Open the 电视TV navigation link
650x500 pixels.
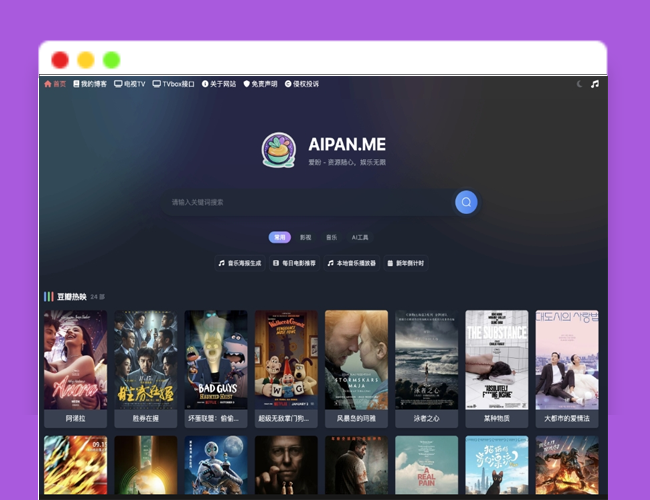tap(130, 84)
